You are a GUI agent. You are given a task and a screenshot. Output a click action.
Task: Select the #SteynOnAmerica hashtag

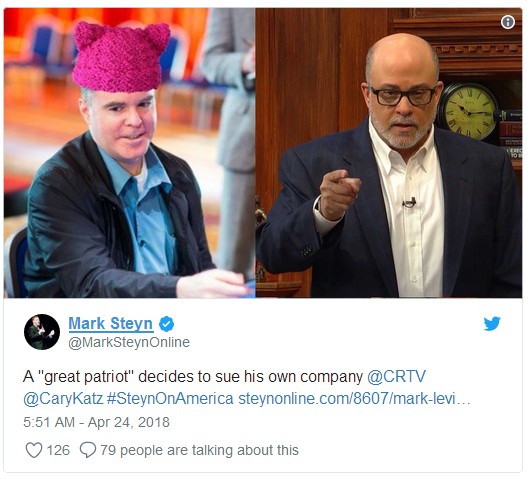point(170,399)
